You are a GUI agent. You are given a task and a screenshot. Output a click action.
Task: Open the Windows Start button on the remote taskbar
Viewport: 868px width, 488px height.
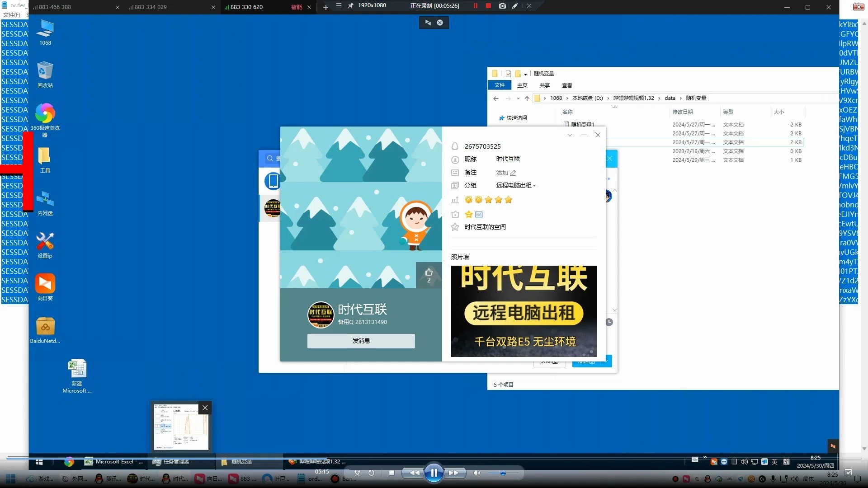(39, 462)
